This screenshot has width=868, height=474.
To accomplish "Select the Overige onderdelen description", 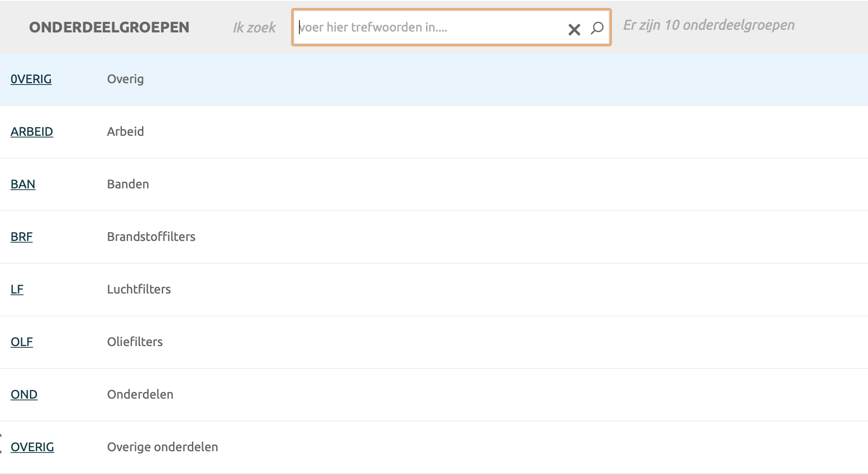I will tap(163, 447).
